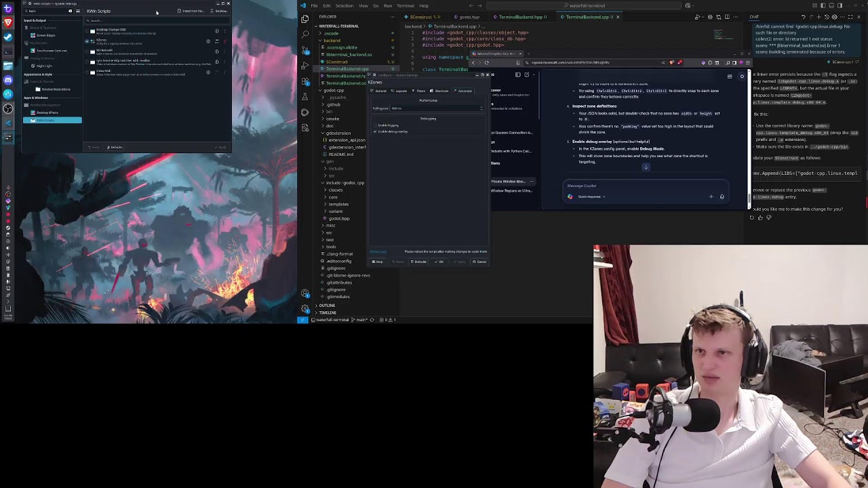Check Enable logging in KZones

tap(375, 125)
